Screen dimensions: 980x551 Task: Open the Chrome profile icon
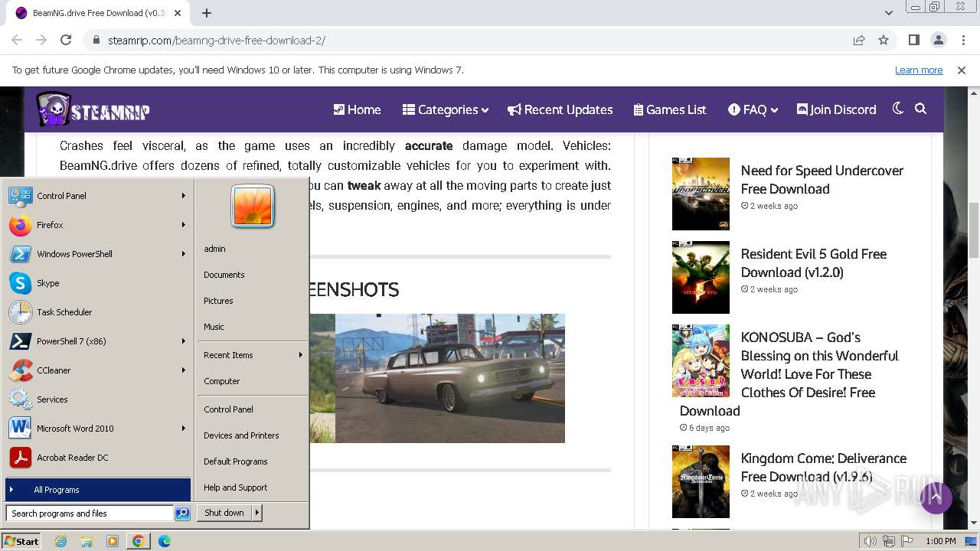[938, 40]
